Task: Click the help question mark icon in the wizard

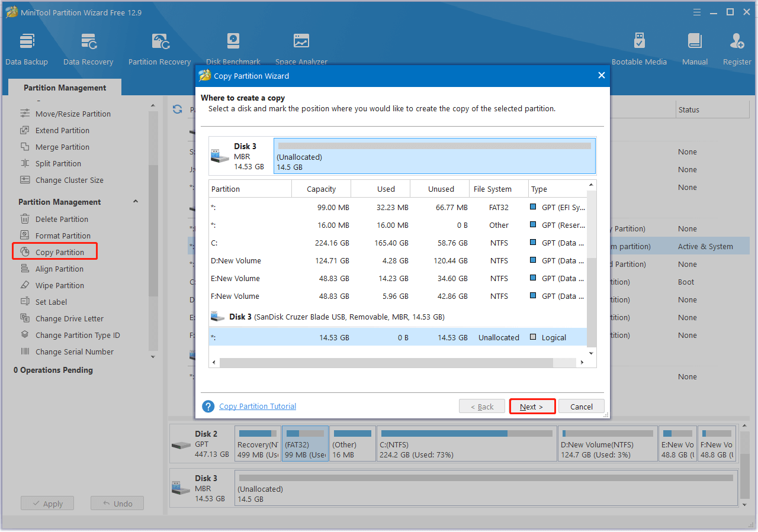Action: point(208,407)
